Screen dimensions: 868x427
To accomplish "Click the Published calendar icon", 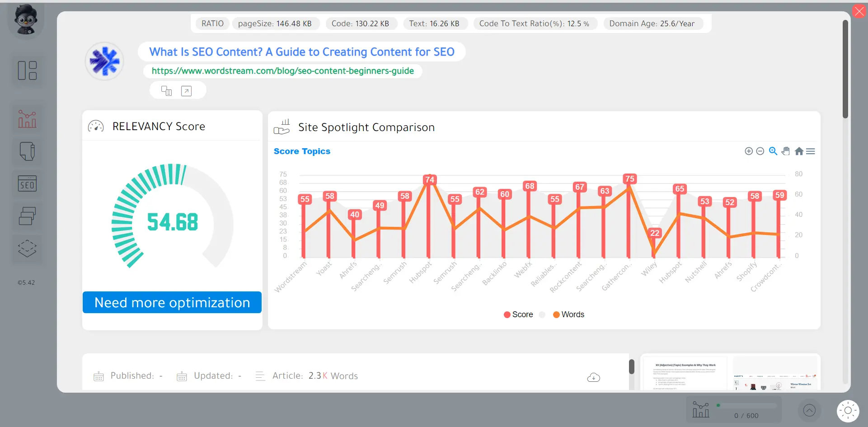I will pos(98,376).
